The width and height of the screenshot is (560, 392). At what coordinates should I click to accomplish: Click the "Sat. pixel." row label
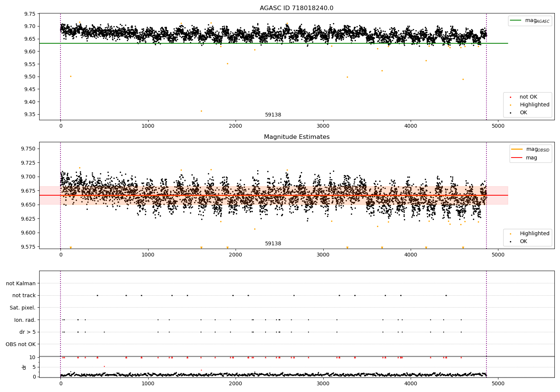(x=23, y=308)
